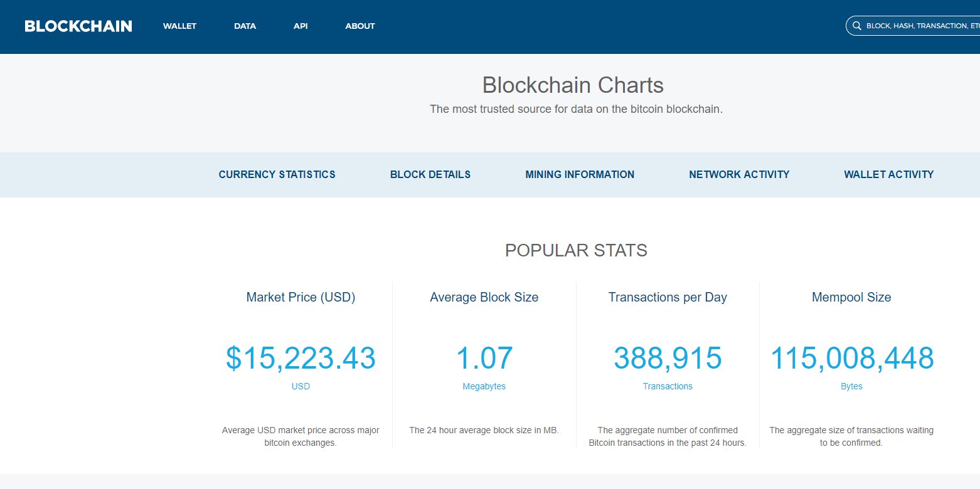This screenshot has height=489, width=980.
Task: Go to the API page
Action: point(301,26)
